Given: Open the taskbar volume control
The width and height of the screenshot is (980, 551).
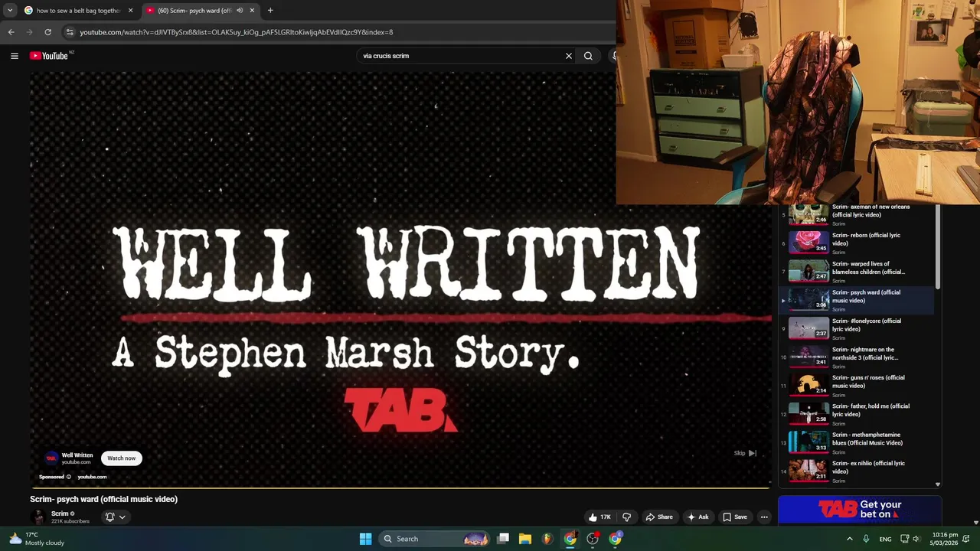Looking at the screenshot, I should click(916, 539).
